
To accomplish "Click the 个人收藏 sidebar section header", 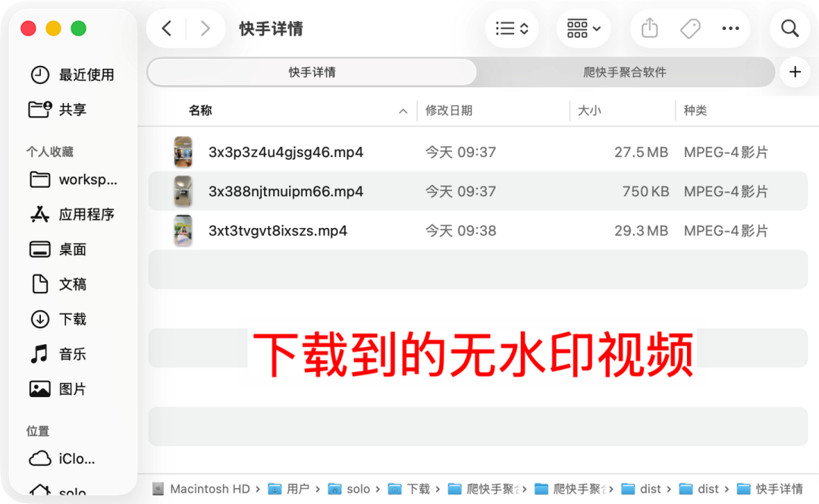I will [49, 152].
